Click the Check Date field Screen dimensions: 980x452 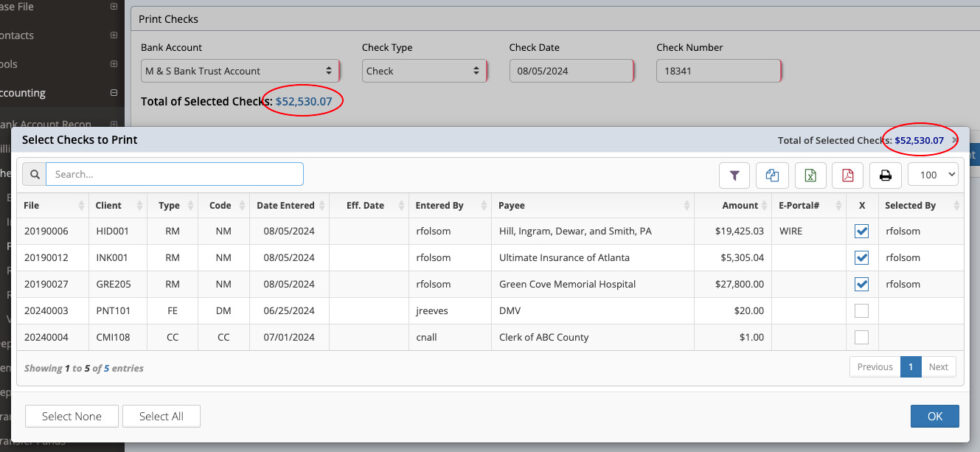(572, 71)
